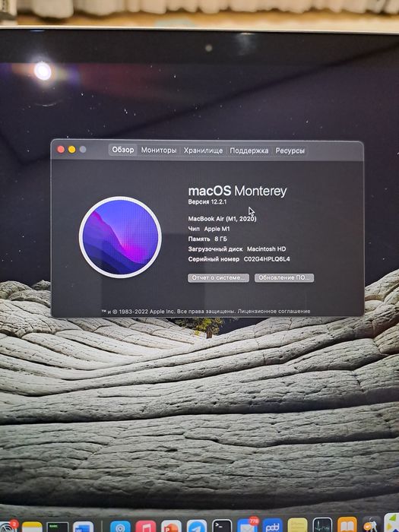
Task: Click the macOS Monterey logo image
Action: [120, 237]
